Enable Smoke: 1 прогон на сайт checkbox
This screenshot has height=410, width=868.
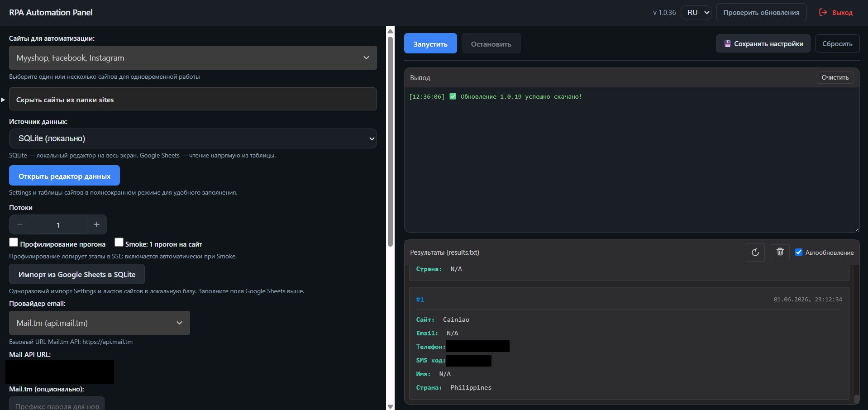pos(119,242)
